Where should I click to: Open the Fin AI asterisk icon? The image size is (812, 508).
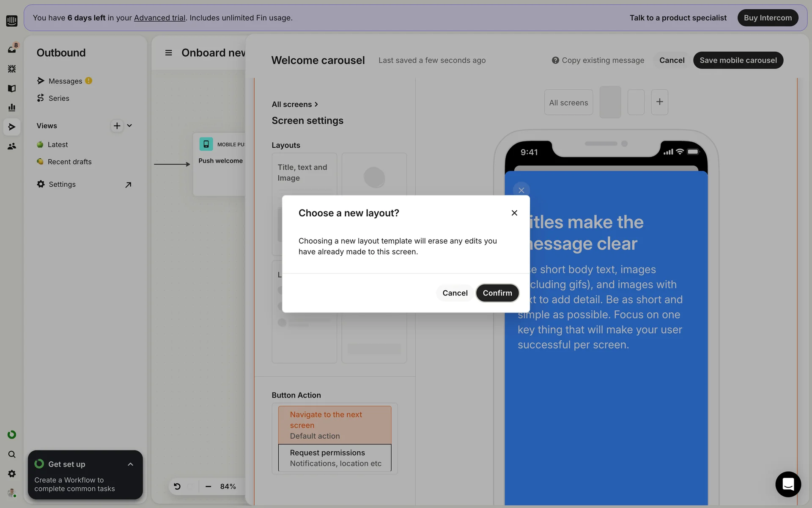pos(12,69)
